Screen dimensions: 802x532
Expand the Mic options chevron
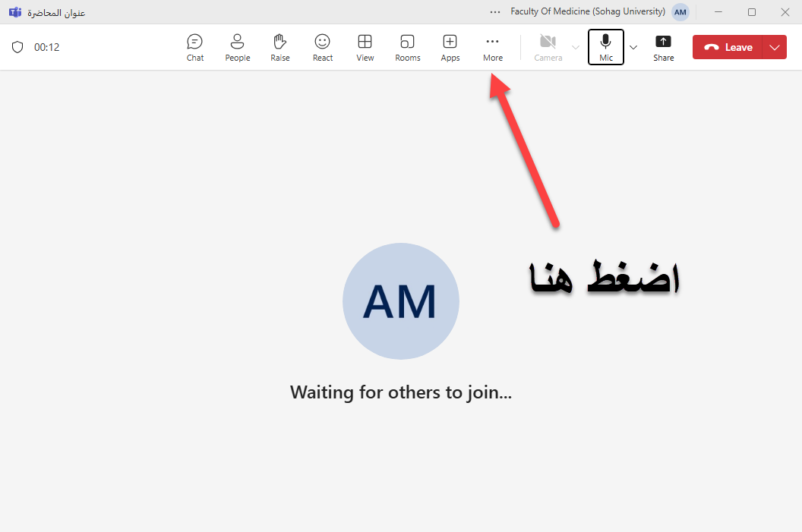point(633,47)
